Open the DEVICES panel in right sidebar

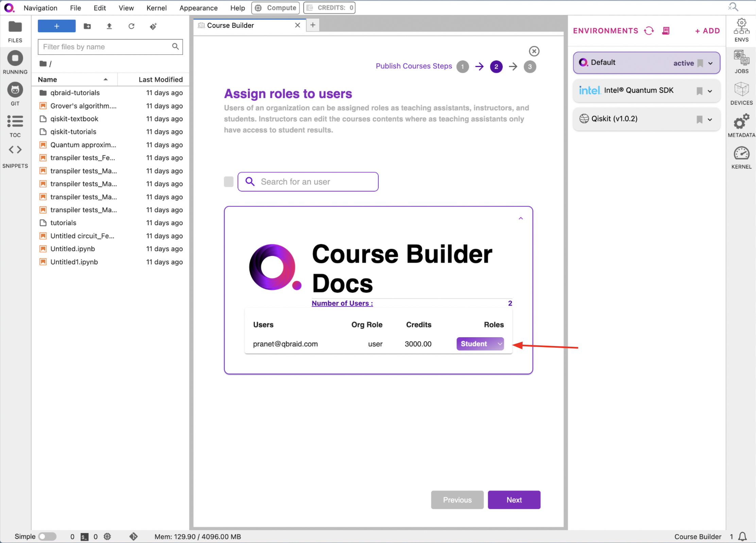click(x=741, y=94)
